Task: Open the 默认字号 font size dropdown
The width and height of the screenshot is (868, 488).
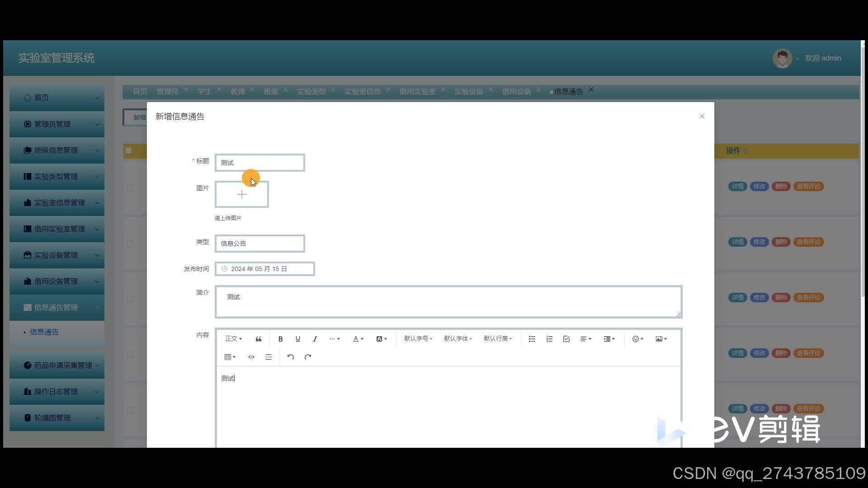Action: coord(418,338)
